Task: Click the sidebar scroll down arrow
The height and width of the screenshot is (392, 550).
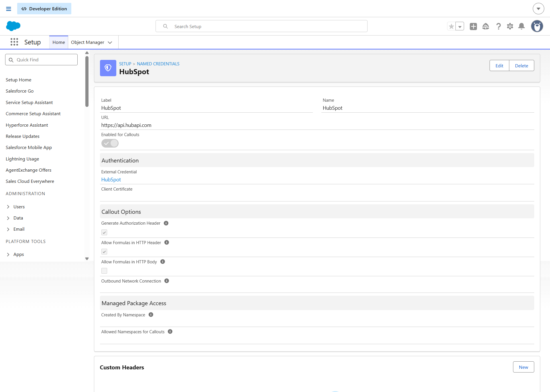Action: point(87,259)
